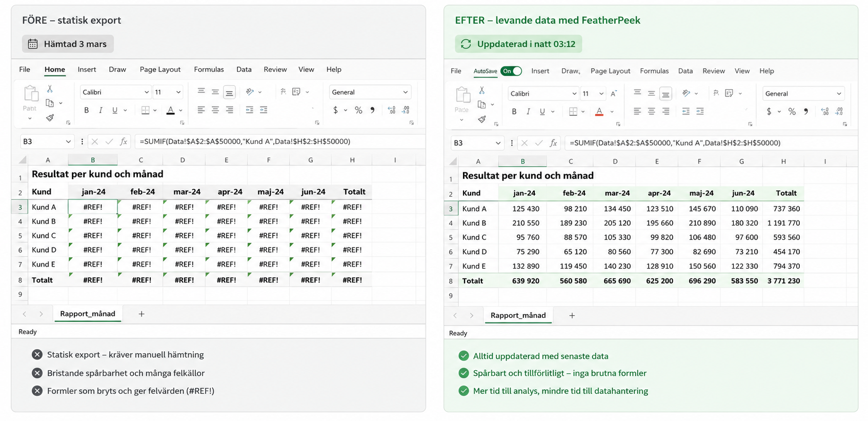Click the Cut scissors icon in EFTER window

[x=481, y=90]
